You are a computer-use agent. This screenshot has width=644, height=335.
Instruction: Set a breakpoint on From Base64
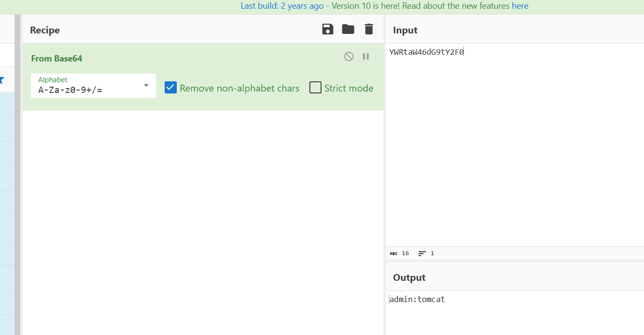coord(366,57)
